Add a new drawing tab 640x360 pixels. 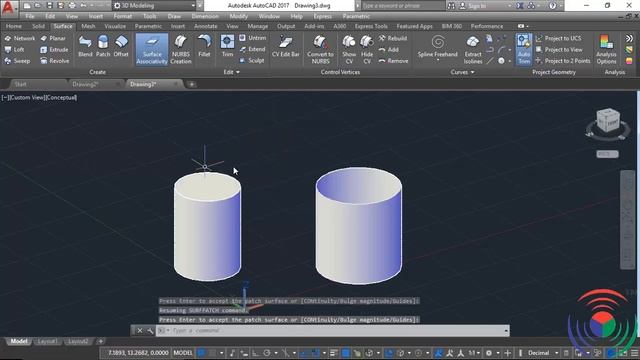click(x=191, y=84)
